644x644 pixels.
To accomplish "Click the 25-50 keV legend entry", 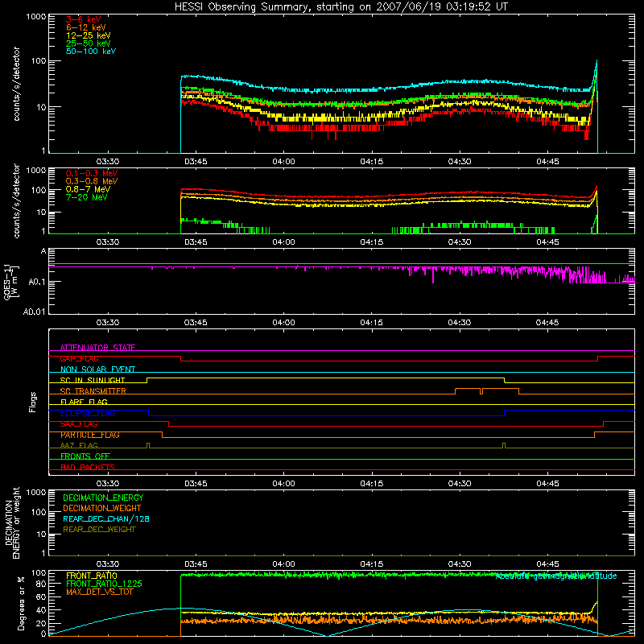I will (x=89, y=43).
